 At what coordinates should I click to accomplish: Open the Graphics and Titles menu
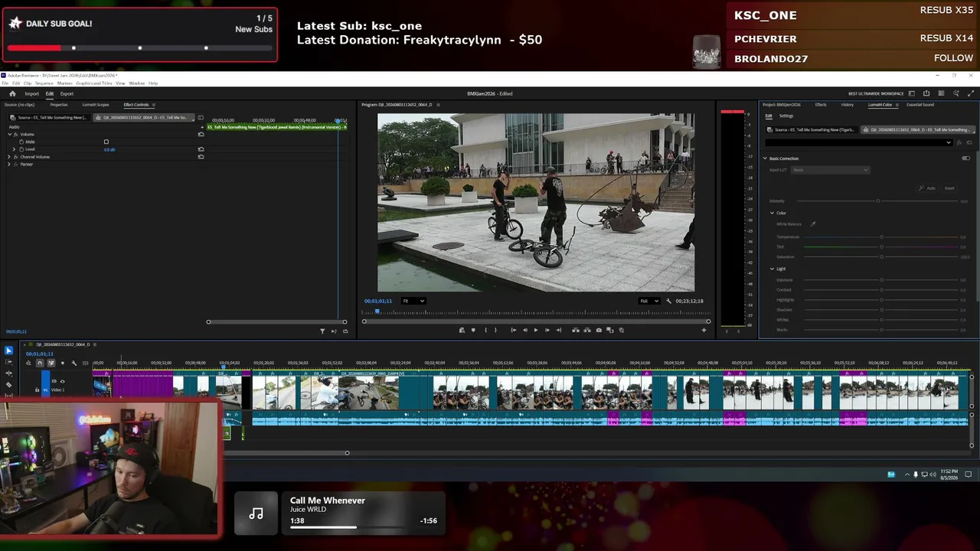click(95, 83)
